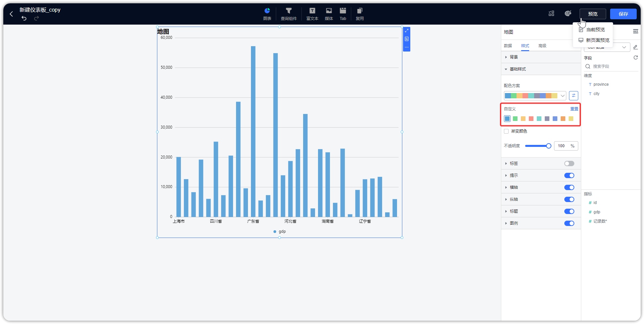Click the 重置 reset link for custom colors

click(574, 109)
